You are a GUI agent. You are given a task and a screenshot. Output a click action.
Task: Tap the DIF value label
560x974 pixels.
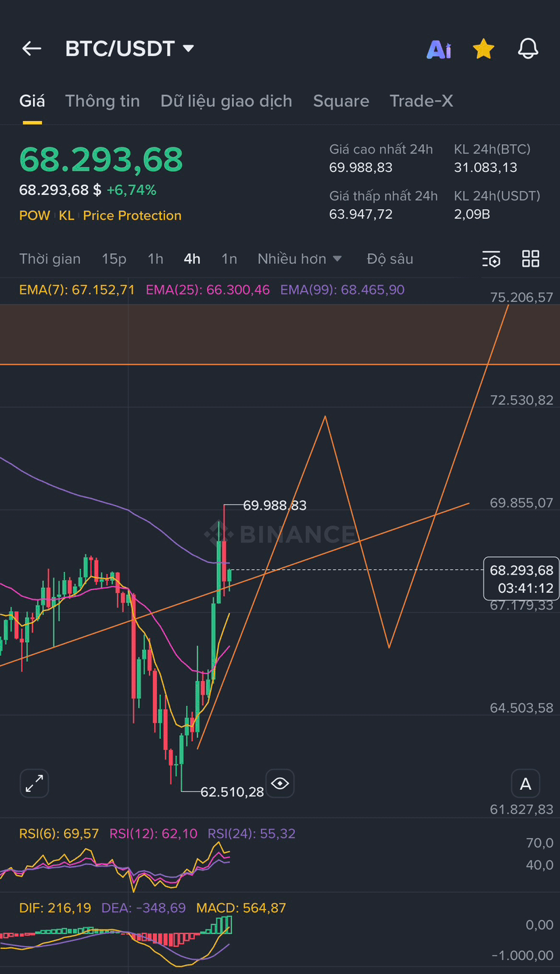(55, 908)
